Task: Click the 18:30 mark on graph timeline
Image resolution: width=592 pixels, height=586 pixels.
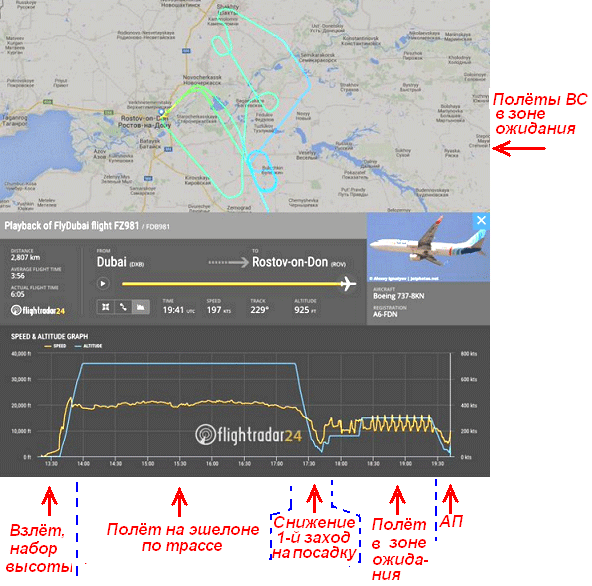Action: [x=373, y=464]
